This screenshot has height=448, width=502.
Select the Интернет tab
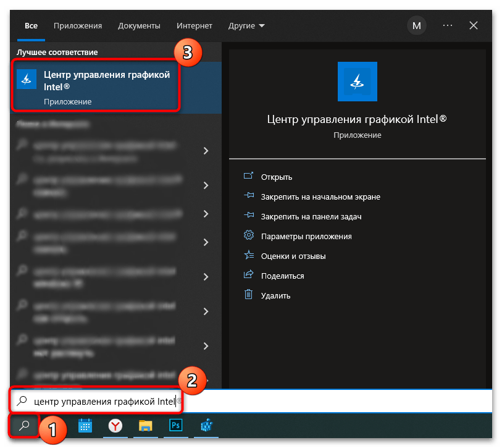point(194,25)
